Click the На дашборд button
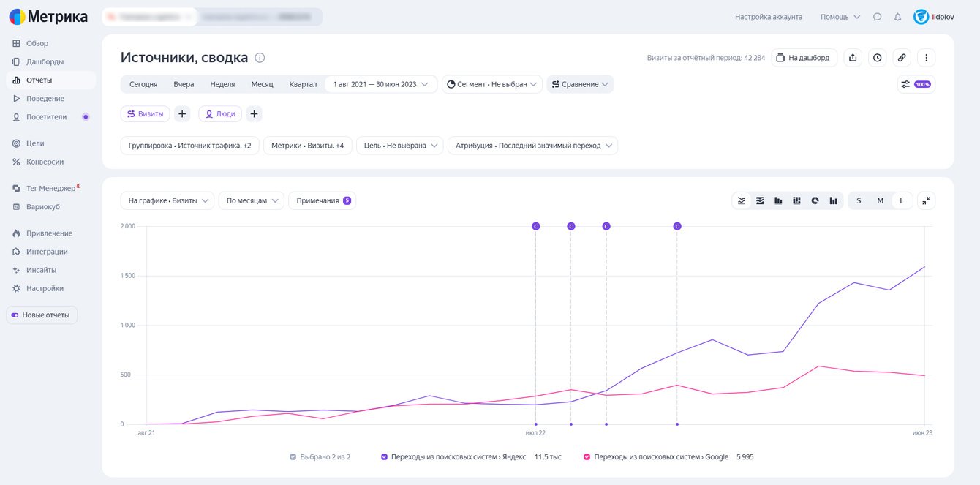This screenshot has height=485, width=980. point(803,58)
